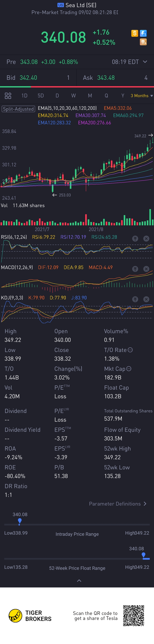Viewport: 154px width, 644px height.
Task: Move RSI indicator panel to top
Action: [x=135, y=238]
